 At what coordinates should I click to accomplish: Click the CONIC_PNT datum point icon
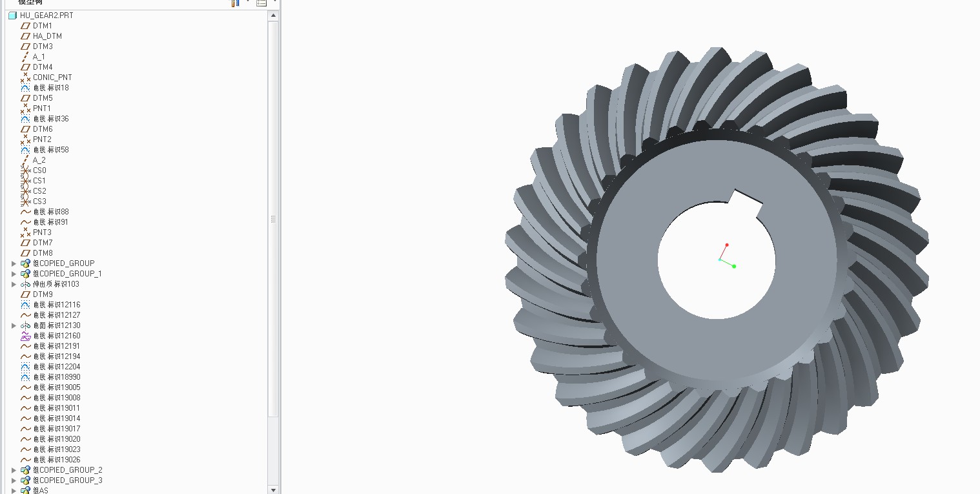click(26, 77)
